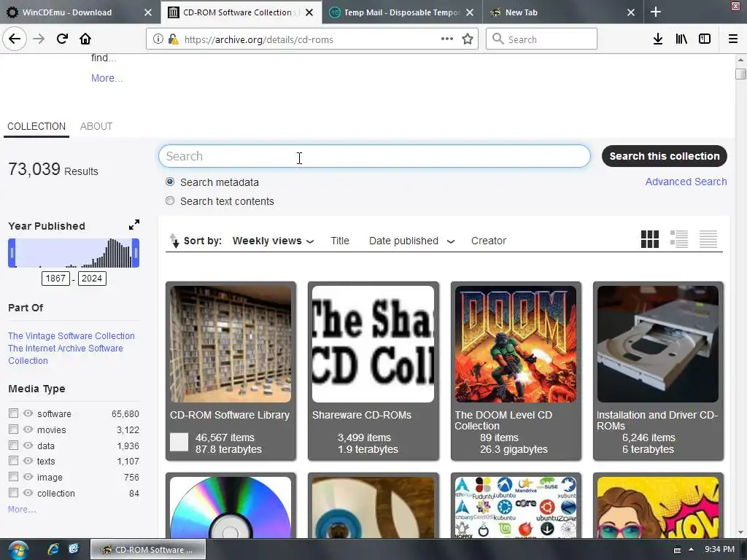Image resolution: width=747 pixels, height=560 pixels.
Task: Click the browser forward arrow
Action: pos(39,39)
